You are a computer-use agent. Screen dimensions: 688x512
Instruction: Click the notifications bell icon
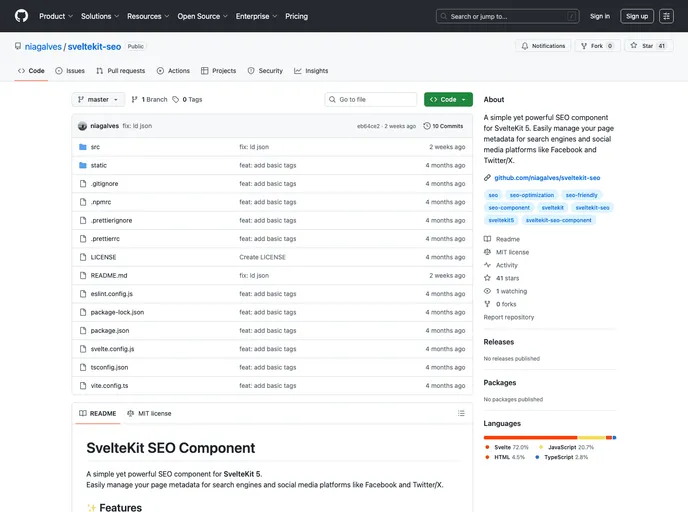[x=525, y=46]
